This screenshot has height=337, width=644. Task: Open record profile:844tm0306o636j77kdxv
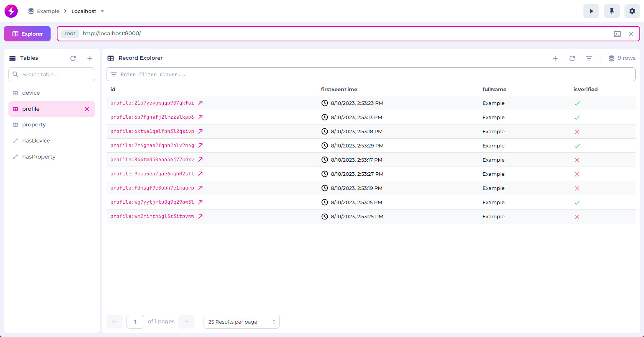(x=152, y=160)
